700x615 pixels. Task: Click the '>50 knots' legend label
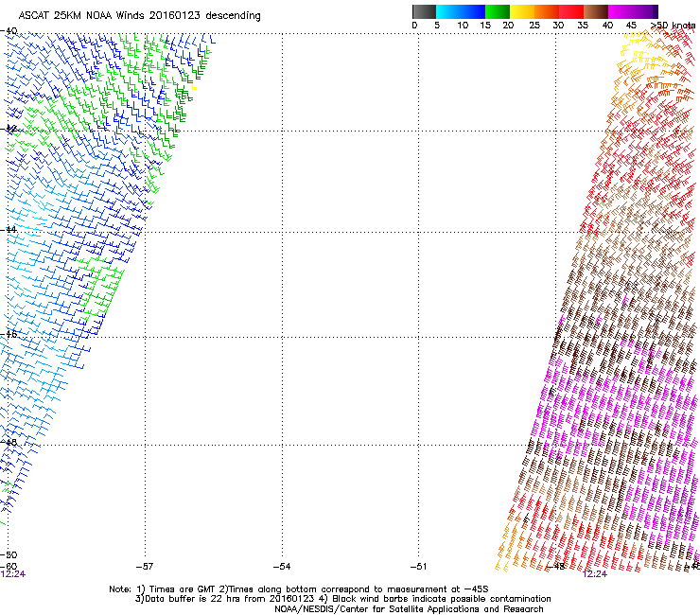[673, 26]
